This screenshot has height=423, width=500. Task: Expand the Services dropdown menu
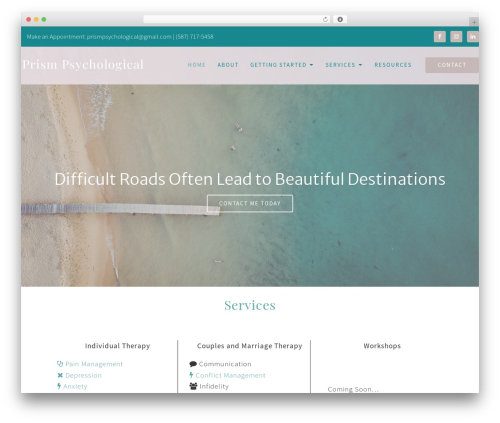[x=344, y=65]
